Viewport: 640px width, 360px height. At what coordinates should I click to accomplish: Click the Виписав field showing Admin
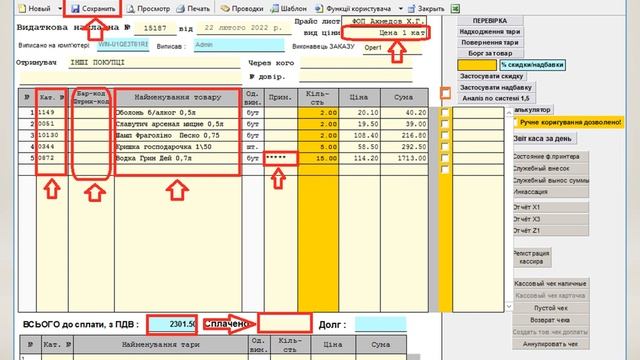(239, 45)
